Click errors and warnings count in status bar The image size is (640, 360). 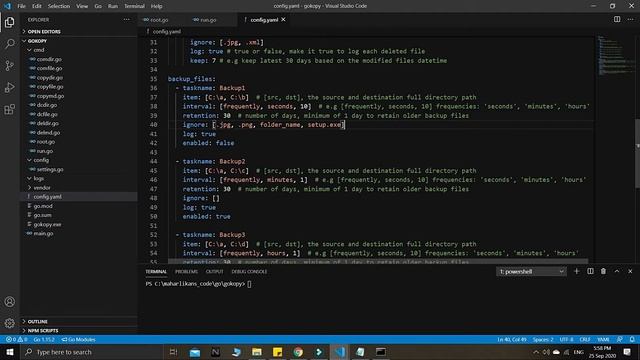(16, 340)
